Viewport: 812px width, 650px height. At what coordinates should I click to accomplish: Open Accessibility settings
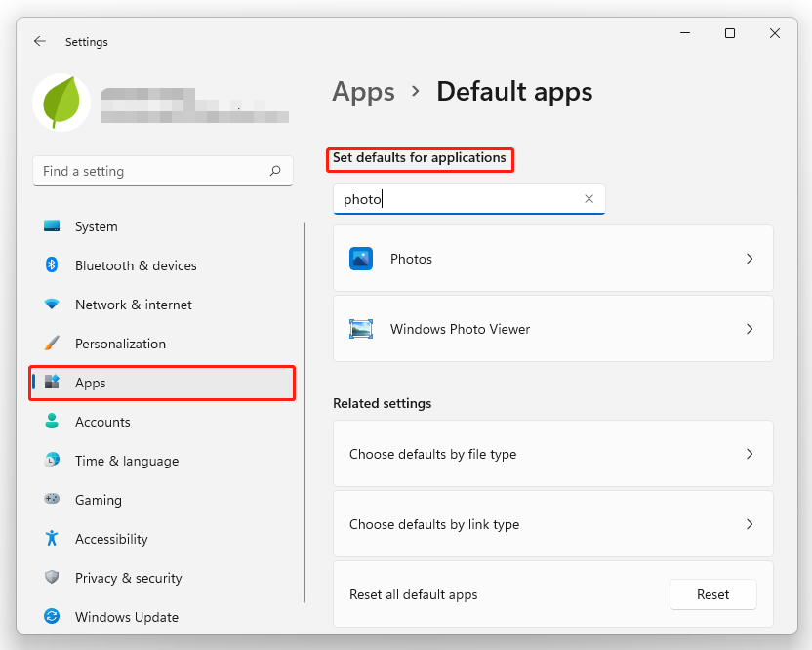pyautogui.click(x=162, y=539)
